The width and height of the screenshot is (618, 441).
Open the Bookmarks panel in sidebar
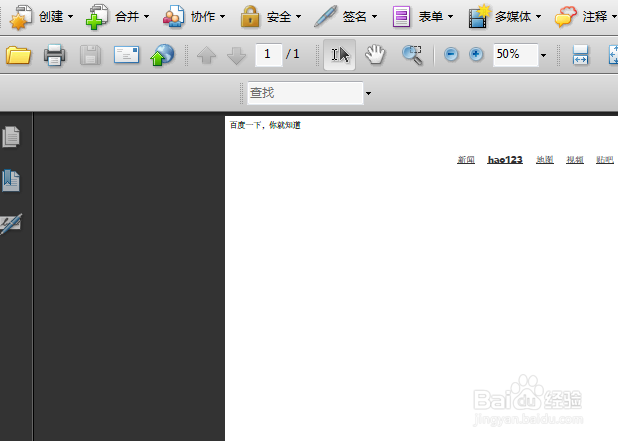click(11, 181)
